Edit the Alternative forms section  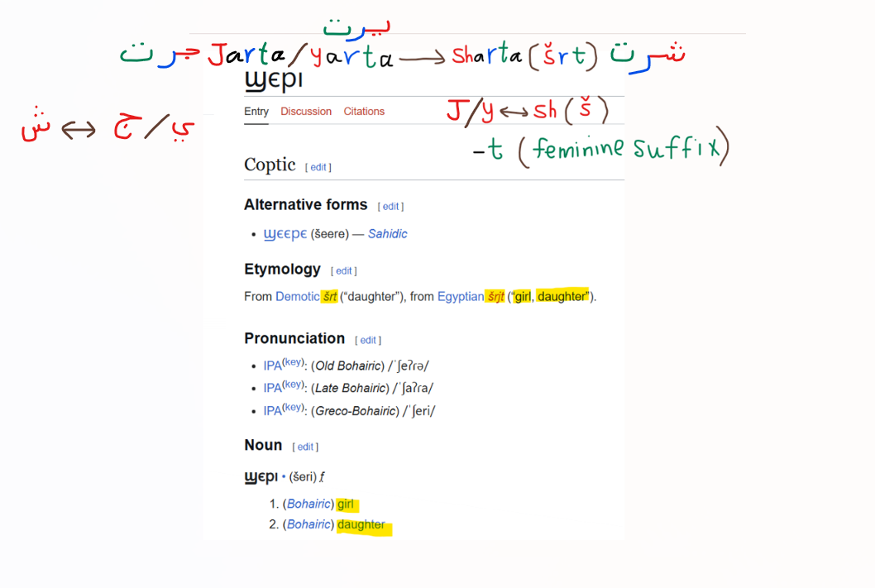point(390,206)
